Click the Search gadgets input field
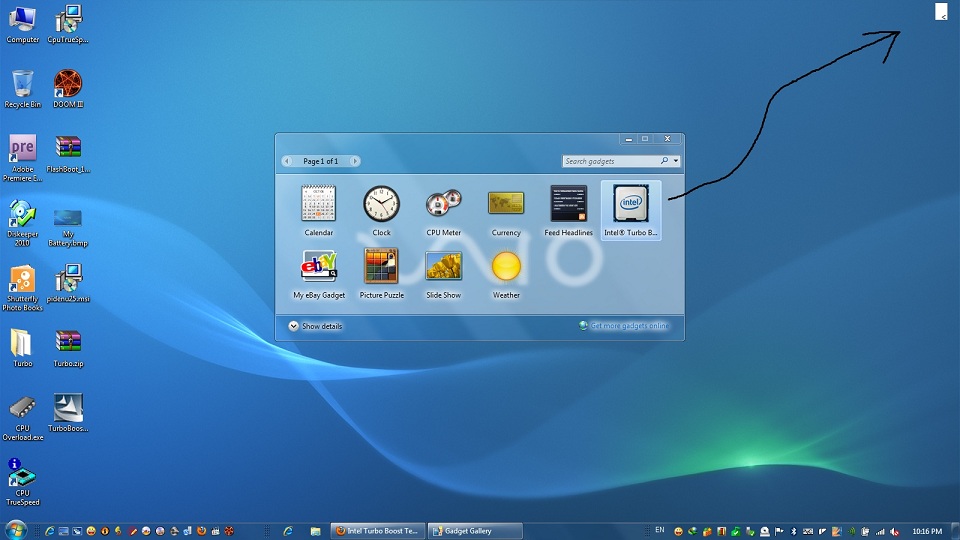 point(610,161)
